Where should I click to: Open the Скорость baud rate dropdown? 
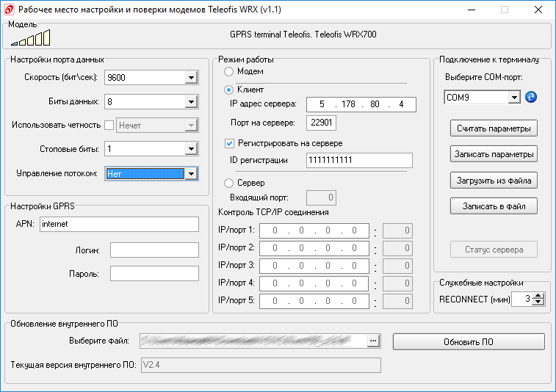[x=191, y=78]
